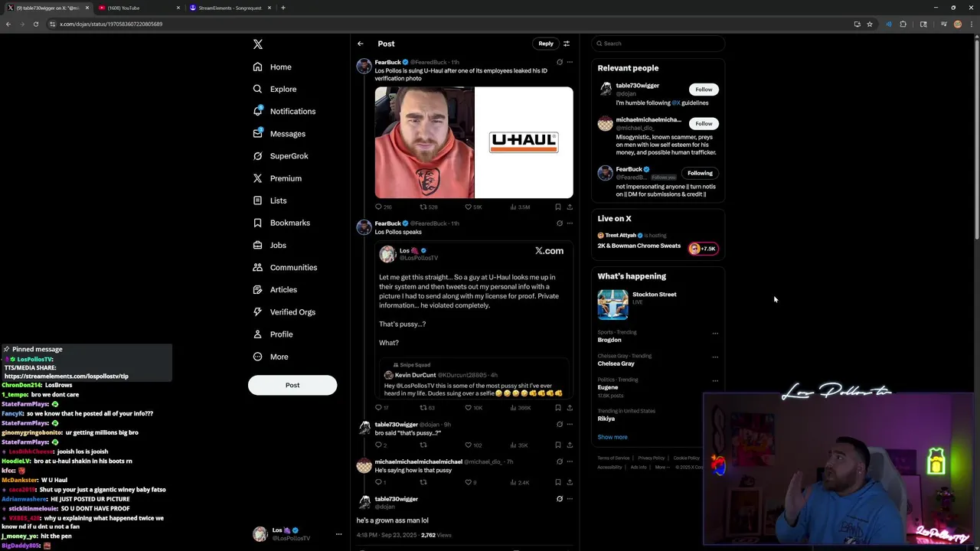Click the Profile icon in sidebar

257,334
